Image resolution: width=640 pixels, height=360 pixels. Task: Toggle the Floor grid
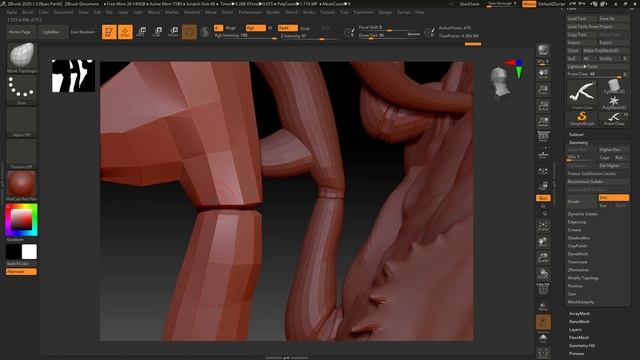(543, 154)
